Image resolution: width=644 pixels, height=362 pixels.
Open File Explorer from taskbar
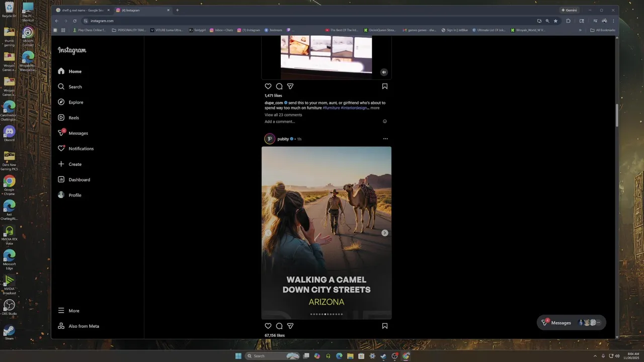(x=350, y=356)
